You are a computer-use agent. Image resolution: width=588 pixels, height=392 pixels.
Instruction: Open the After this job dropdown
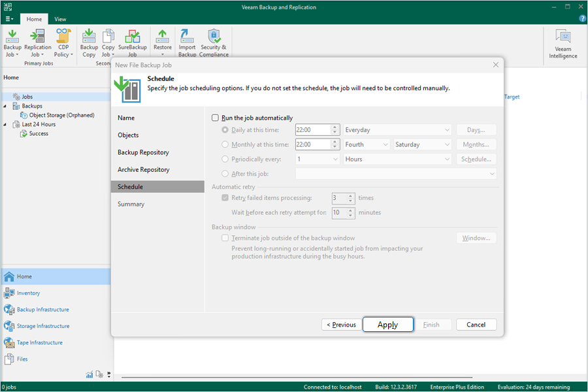[396, 174]
